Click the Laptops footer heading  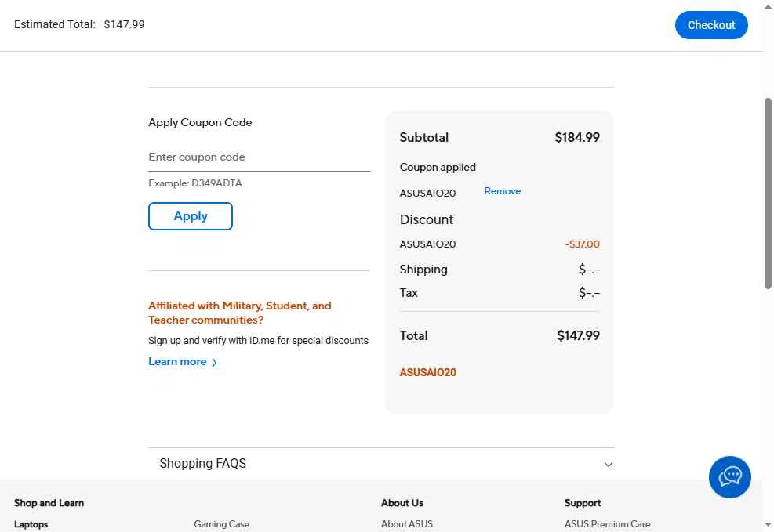[x=31, y=524]
